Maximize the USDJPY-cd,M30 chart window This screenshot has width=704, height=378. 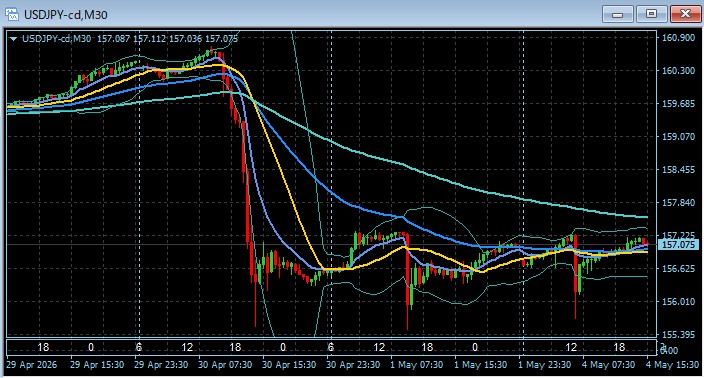tap(651, 14)
